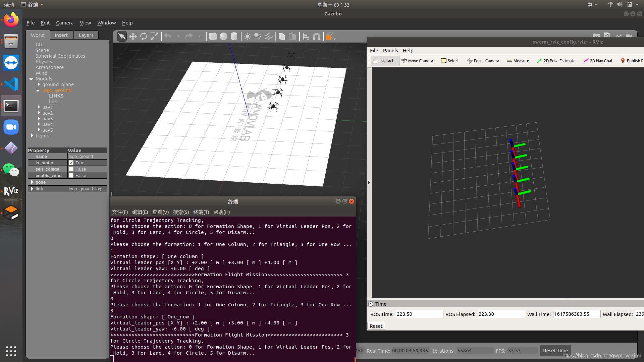
Task: Open the Panels menu in RViz
Action: [x=390, y=51]
